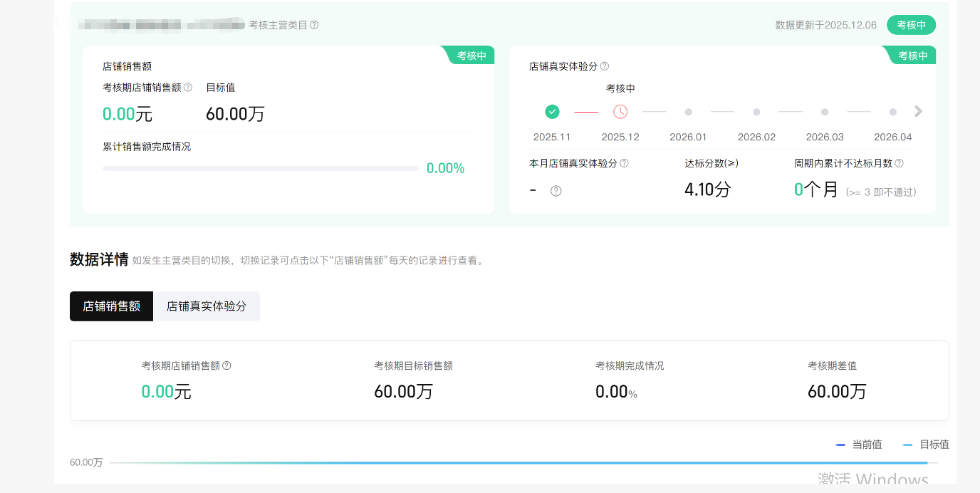Click help icon beside 店铺真实体验分 title
980x493 pixels.
click(605, 66)
